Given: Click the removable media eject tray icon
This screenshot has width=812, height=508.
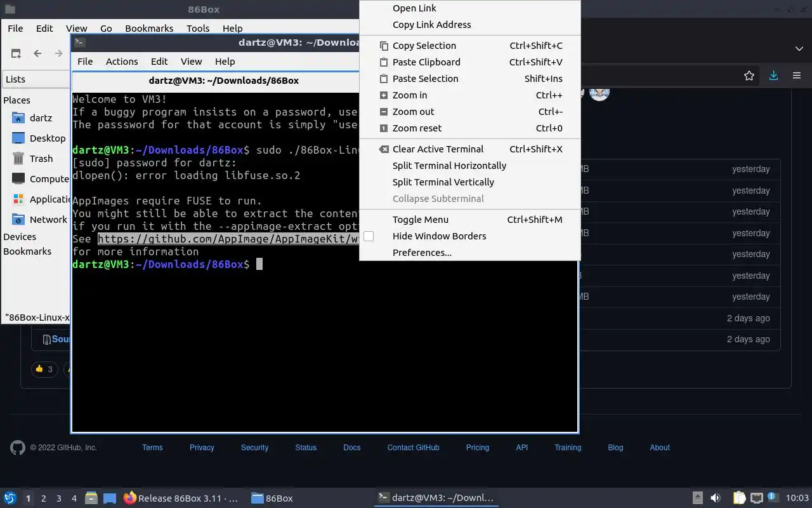Looking at the screenshot, I should [697, 498].
